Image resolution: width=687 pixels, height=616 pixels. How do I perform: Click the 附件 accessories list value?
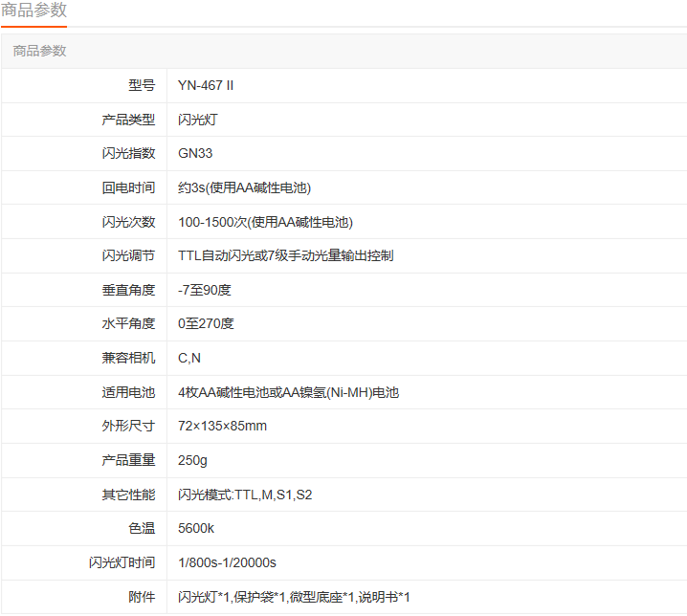(294, 597)
